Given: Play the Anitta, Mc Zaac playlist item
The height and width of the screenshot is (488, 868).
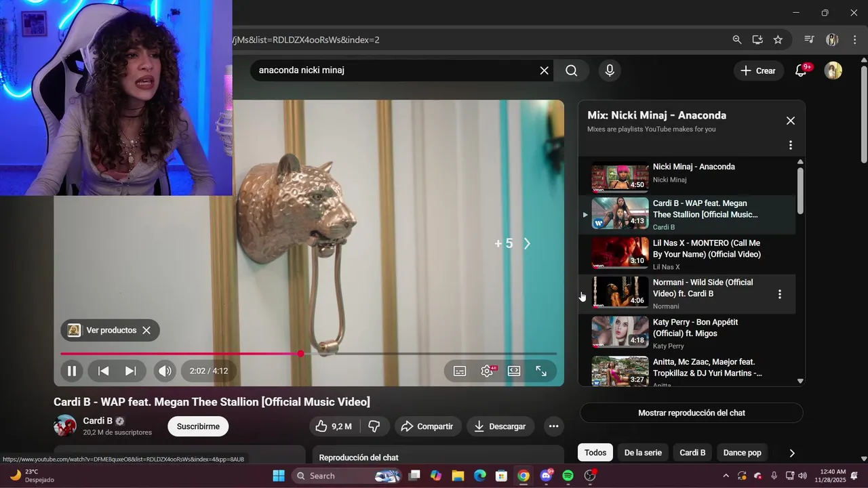Looking at the screenshot, I should point(687,371).
